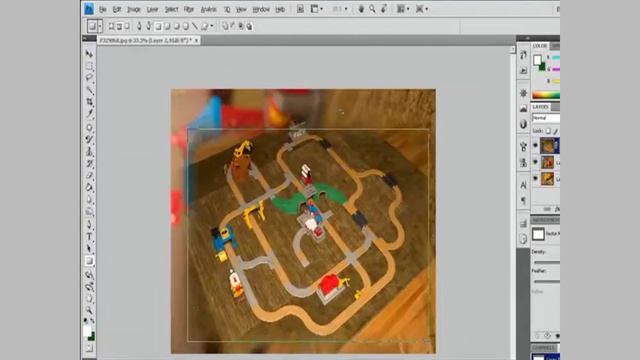Image resolution: width=640 pixels, height=360 pixels.
Task: Select the Brush tool
Action: point(89,139)
